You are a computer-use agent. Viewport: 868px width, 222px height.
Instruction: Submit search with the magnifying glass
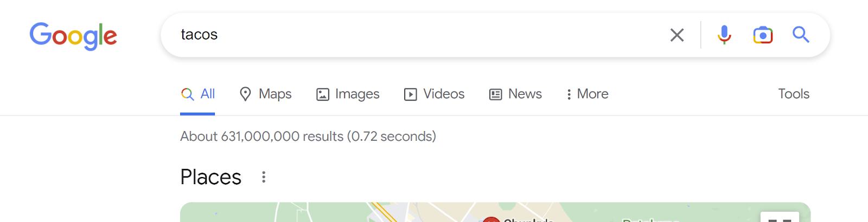(x=801, y=35)
